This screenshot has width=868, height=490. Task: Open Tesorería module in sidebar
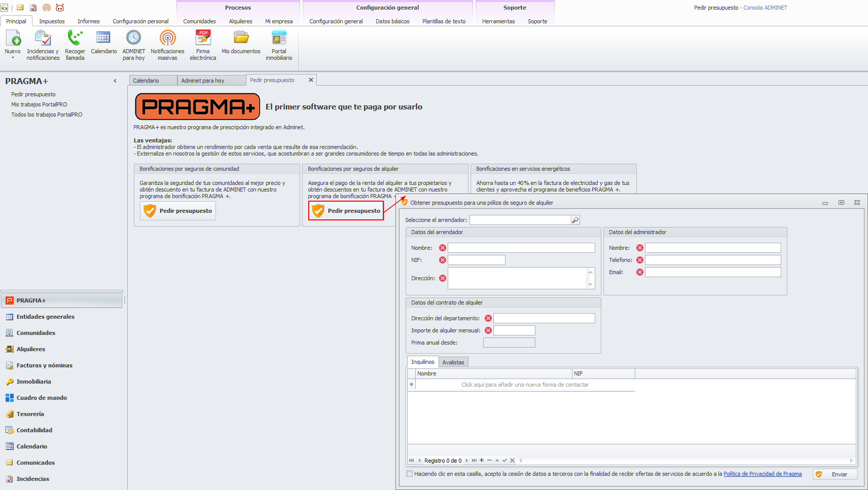(61, 414)
